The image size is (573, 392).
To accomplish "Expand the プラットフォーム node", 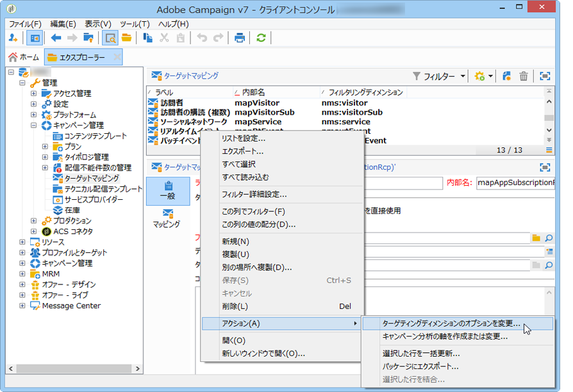I will pyautogui.click(x=33, y=115).
